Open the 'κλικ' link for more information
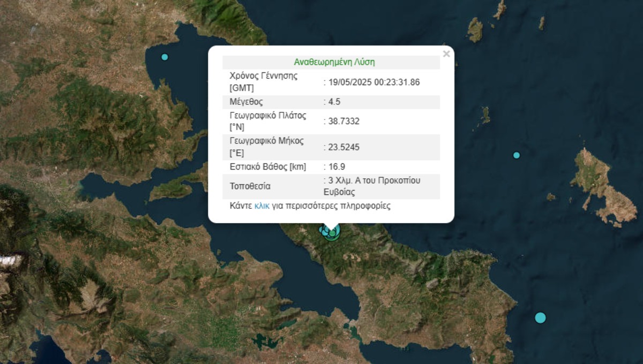The width and height of the screenshot is (643, 364). (262, 206)
